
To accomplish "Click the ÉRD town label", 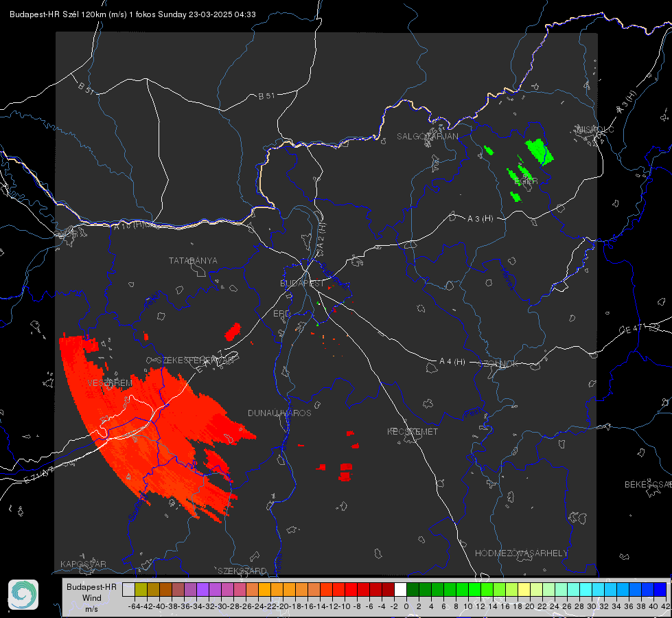I will tap(281, 314).
